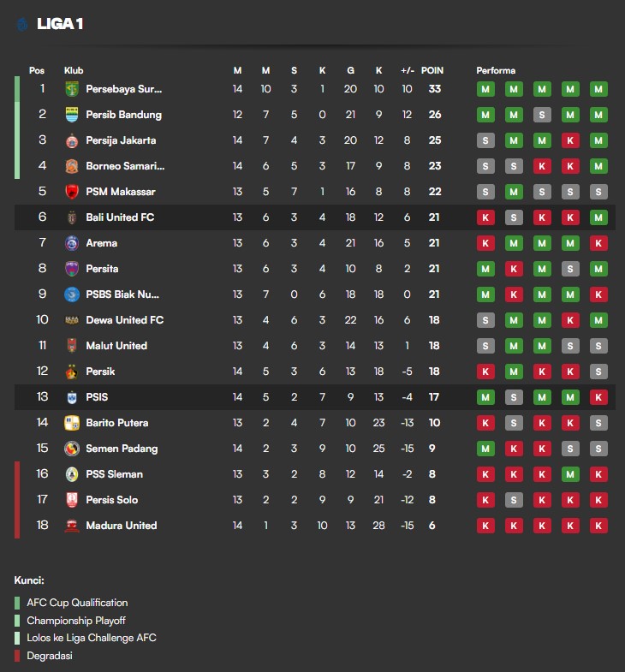Image resolution: width=625 pixels, height=672 pixels.
Task: Click the Barito Putera yellow crest
Action: click(72, 423)
